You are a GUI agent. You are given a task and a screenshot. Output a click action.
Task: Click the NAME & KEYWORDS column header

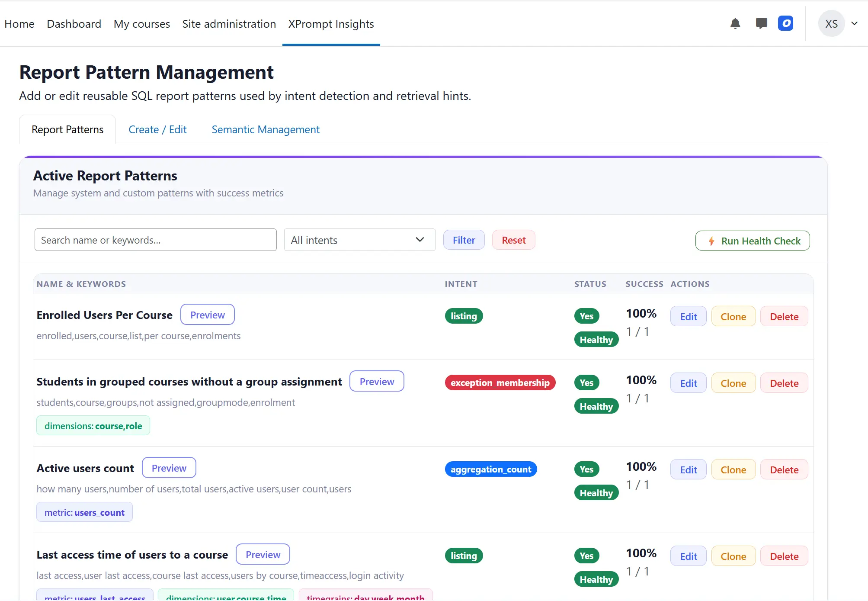(81, 284)
